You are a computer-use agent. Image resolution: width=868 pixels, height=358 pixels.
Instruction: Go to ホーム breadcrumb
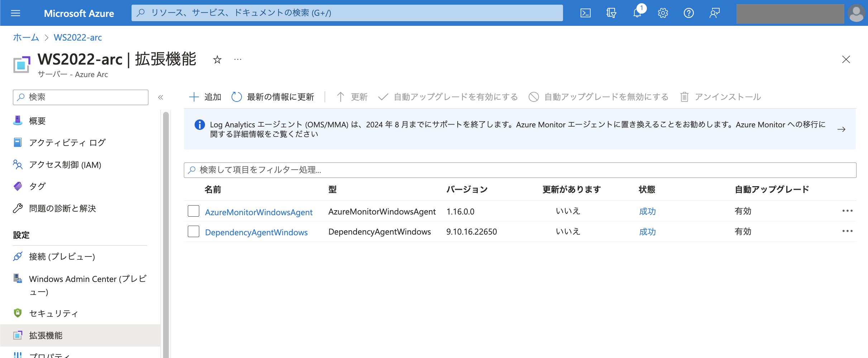26,37
